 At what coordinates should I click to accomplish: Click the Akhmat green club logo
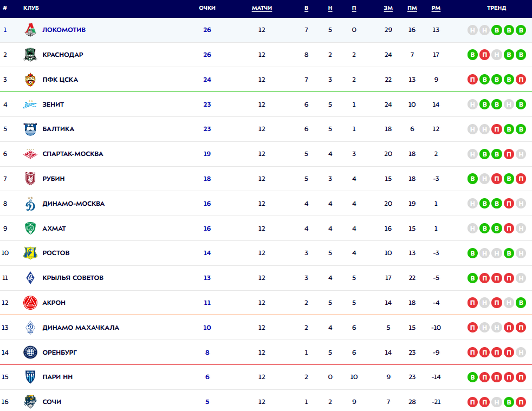[30, 229]
